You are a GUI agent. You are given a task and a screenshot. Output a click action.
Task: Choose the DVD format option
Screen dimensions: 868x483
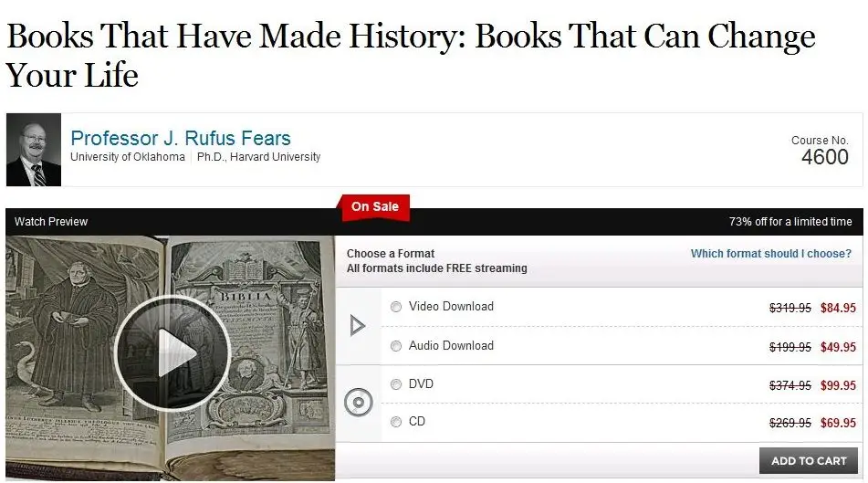(396, 384)
